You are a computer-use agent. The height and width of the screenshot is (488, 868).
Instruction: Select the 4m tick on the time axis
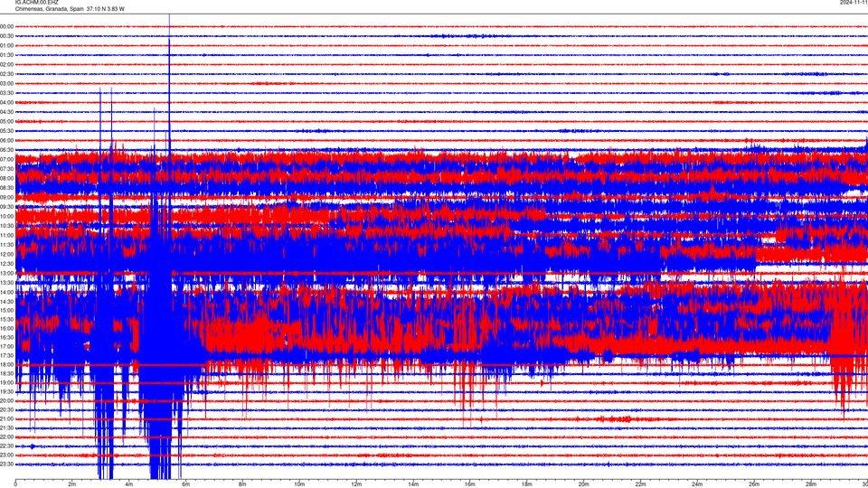click(129, 484)
